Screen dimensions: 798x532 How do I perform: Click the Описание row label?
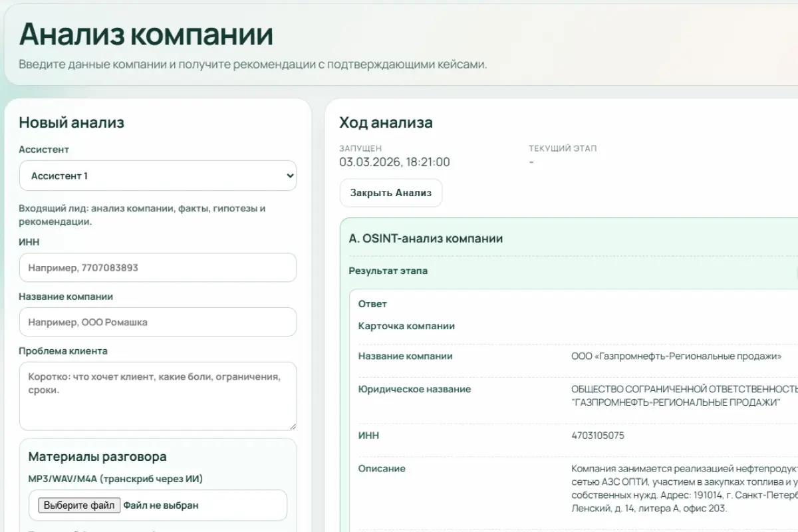[x=382, y=468]
